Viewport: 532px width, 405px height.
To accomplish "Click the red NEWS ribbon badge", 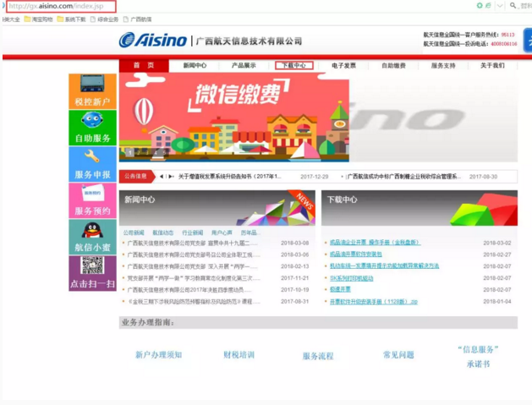I will [x=303, y=200].
